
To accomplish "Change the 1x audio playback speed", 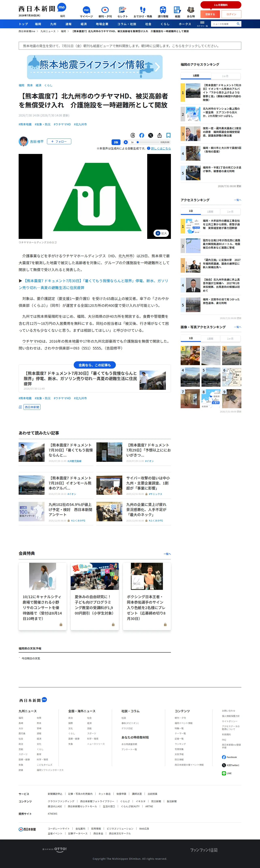I will click(132, 142).
